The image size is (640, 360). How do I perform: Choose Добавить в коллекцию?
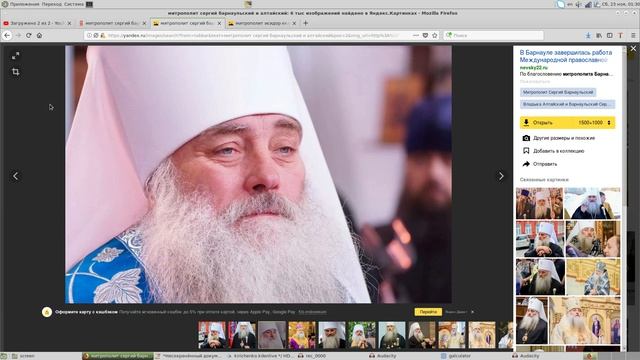(x=558, y=151)
